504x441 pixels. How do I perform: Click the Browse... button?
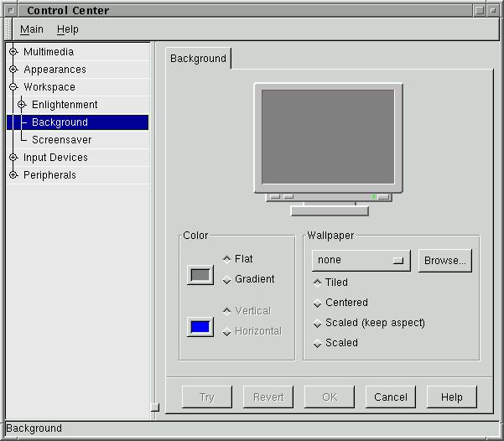pyautogui.click(x=444, y=261)
